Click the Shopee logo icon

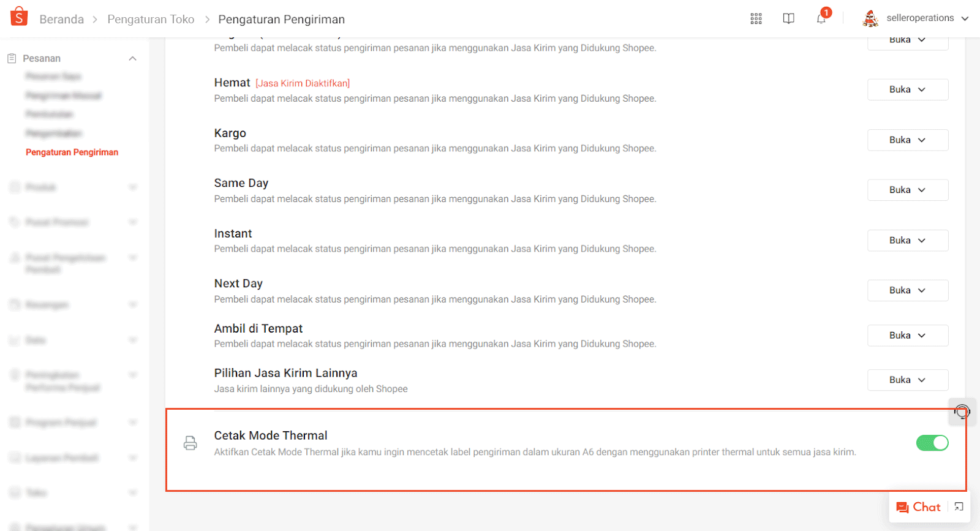[19, 17]
